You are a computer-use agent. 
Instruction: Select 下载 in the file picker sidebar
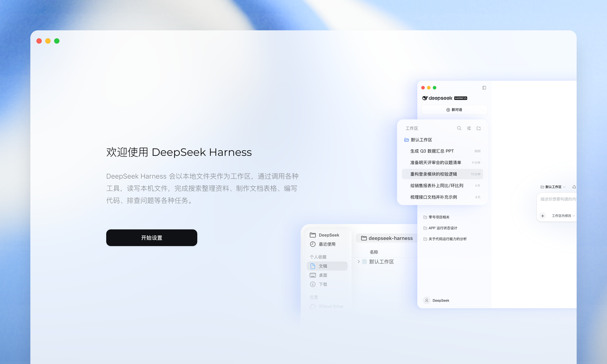click(x=327, y=284)
